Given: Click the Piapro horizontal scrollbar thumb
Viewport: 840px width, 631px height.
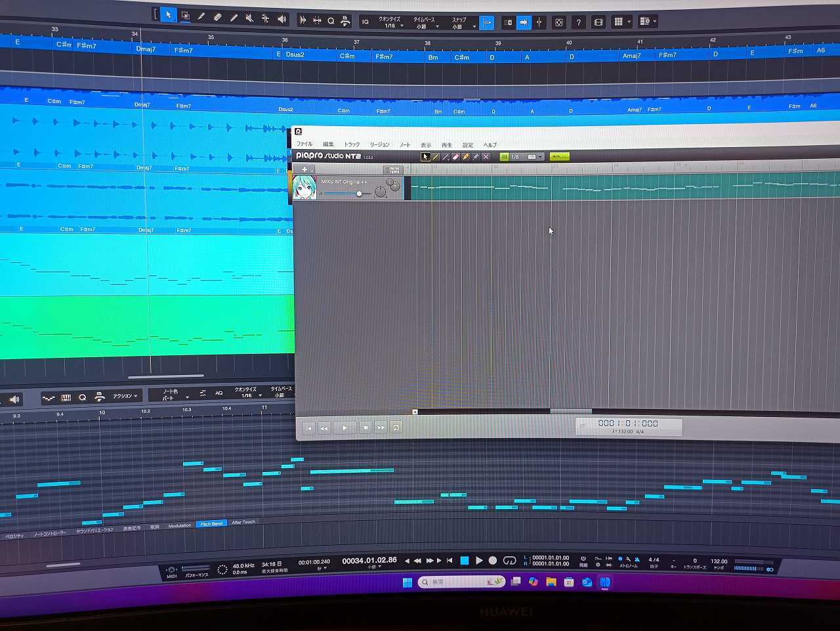Looking at the screenshot, I should tap(570, 412).
